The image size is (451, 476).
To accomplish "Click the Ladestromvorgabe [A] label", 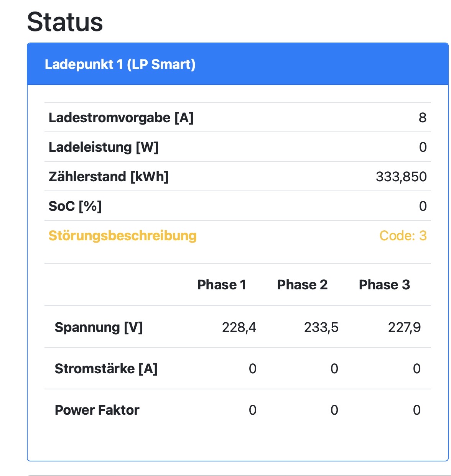I will [x=121, y=118].
